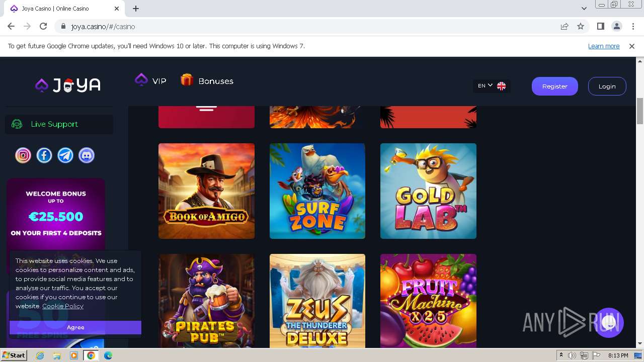The width and height of the screenshot is (644, 362).
Task: Bookmark this page with the star
Action: coord(581,27)
